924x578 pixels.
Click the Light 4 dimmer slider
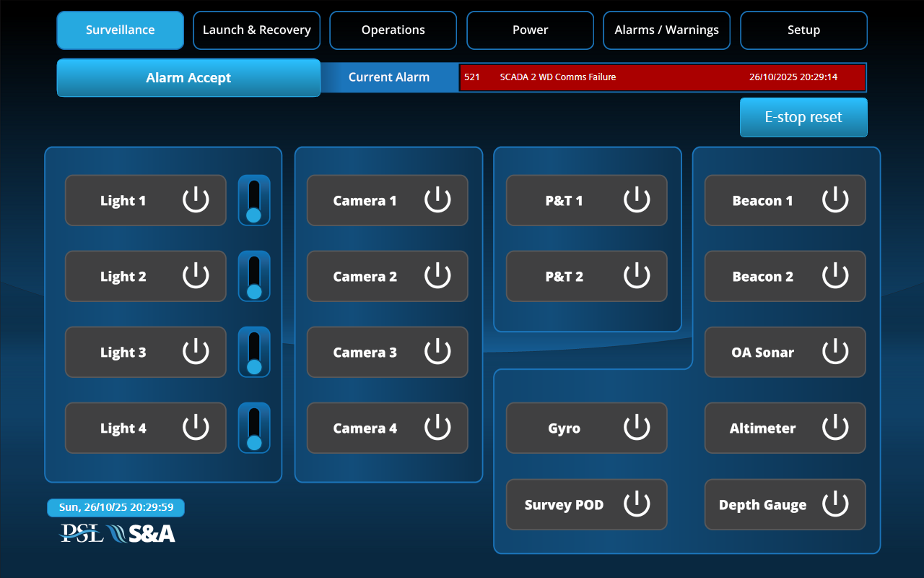click(254, 428)
